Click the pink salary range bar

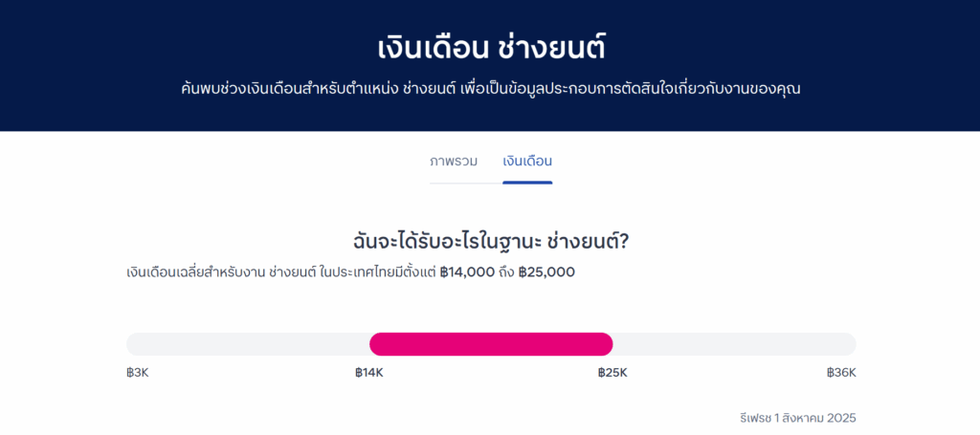[x=491, y=344]
